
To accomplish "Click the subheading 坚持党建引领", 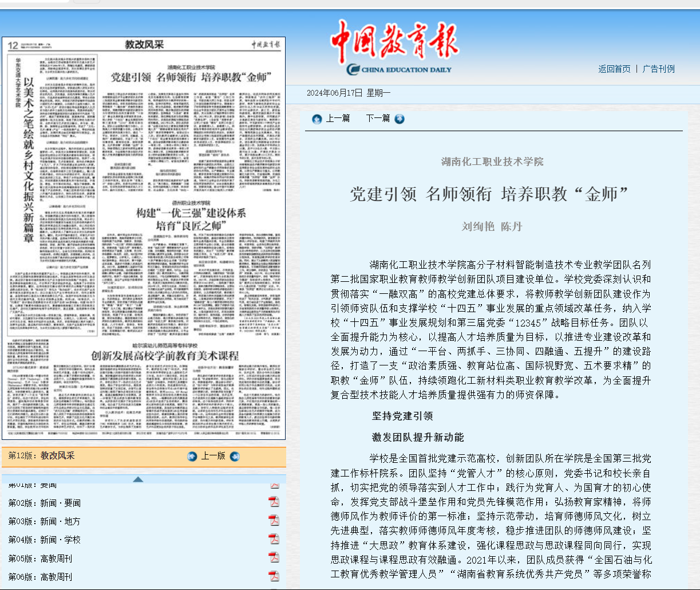I will [402, 416].
